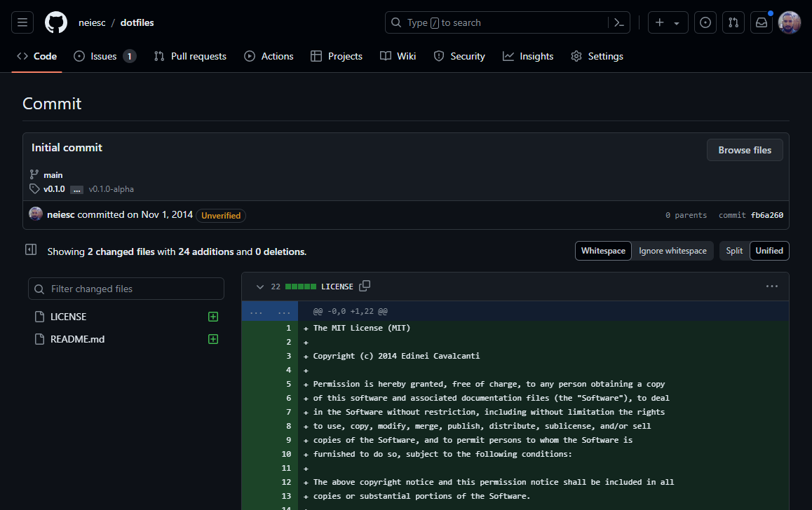The image size is (812, 510).
Task: Focus the Filter changed files field
Action: [x=126, y=289]
